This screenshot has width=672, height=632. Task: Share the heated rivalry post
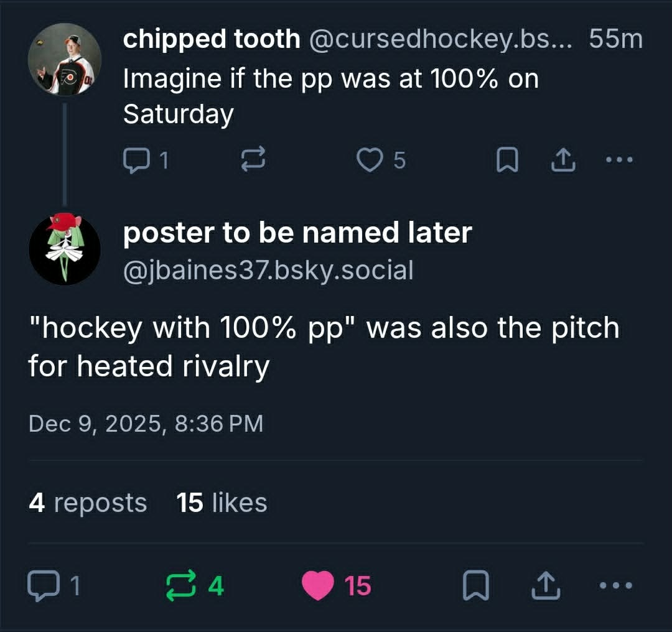(544, 586)
